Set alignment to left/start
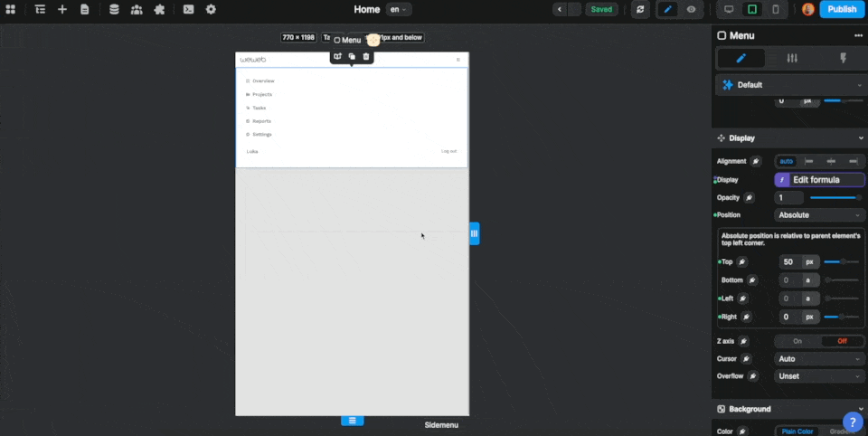Viewport: 868px width, 436px height. tap(808, 161)
